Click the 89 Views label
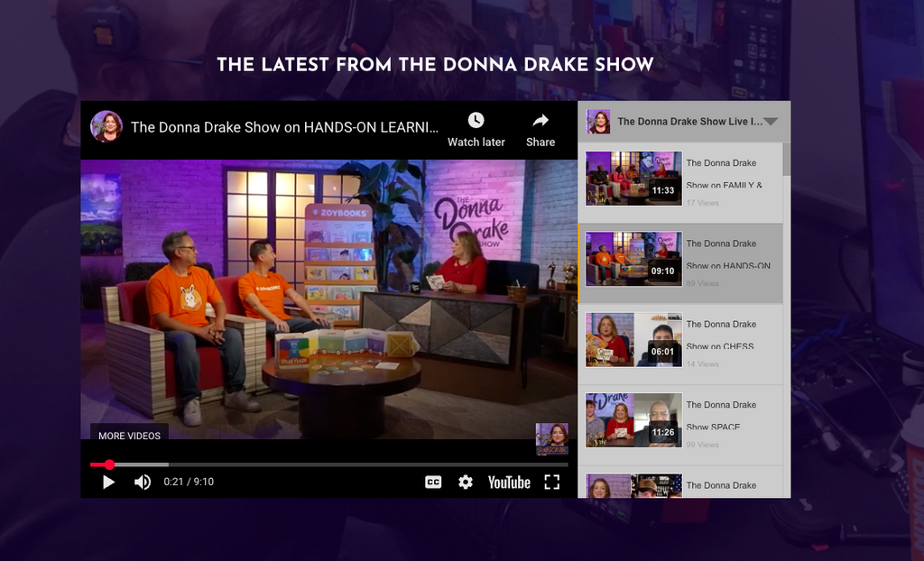924x561 pixels. click(702, 283)
